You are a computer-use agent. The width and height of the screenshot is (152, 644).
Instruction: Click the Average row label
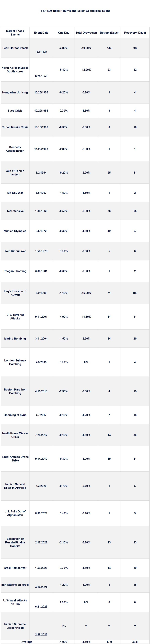pyautogui.click(x=27, y=642)
